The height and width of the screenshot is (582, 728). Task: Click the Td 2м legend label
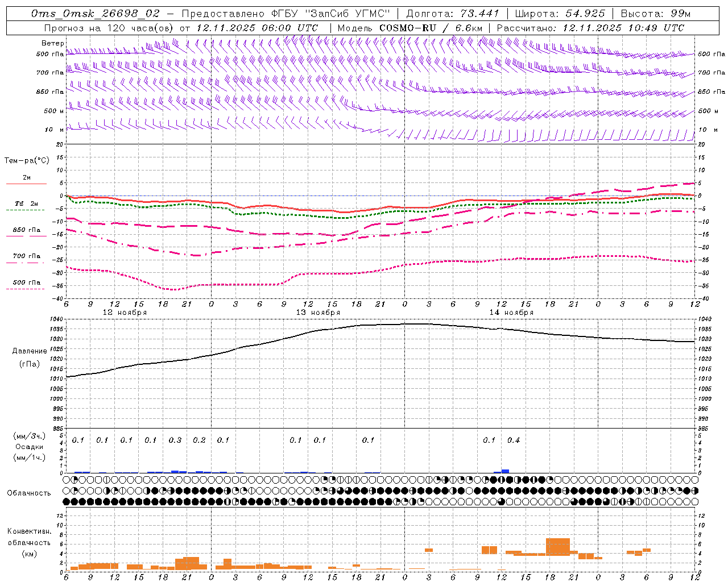pyautogui.click(x=26, y=203)
